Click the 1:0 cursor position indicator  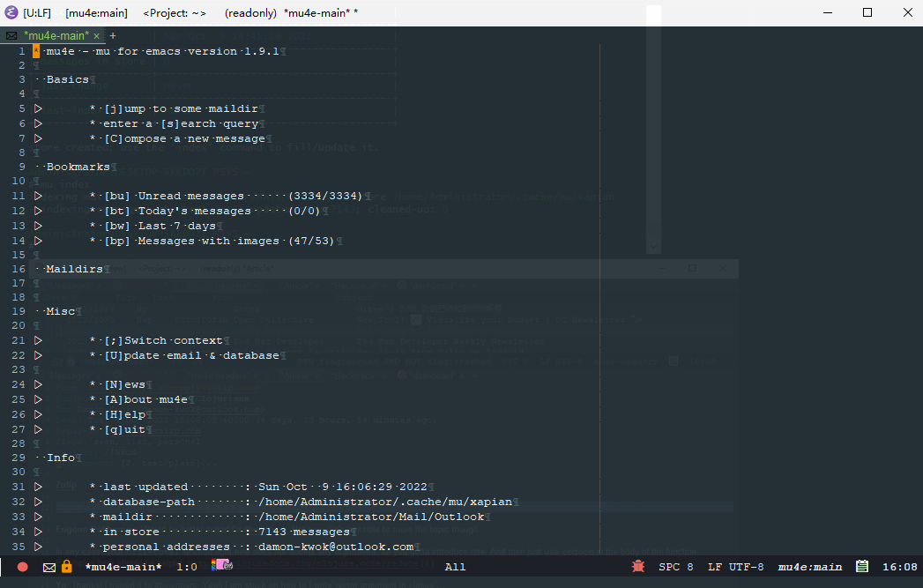coord(187,567)
